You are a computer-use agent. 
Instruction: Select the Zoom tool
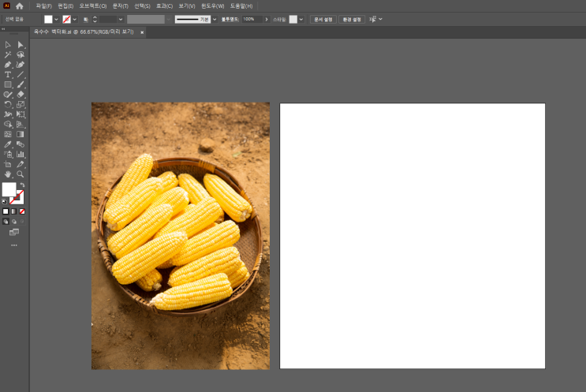coord(21,174)
